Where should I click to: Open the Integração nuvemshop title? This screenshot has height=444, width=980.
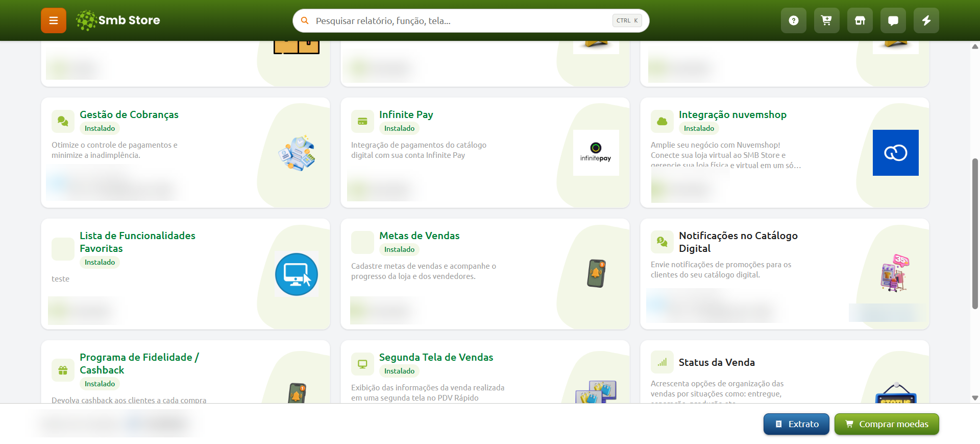point(732,114)
